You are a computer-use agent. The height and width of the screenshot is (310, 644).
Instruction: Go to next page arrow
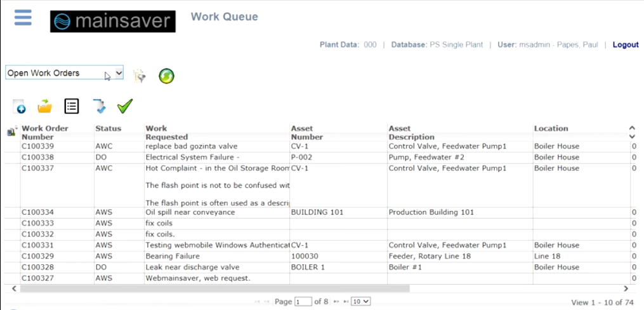tap(336, 301)
